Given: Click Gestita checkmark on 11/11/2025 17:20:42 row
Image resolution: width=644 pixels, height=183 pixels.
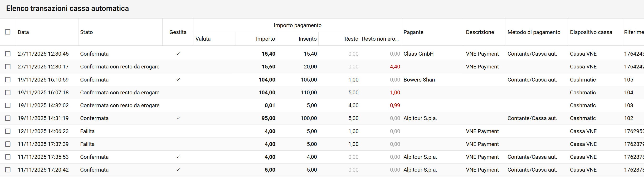Looking at the screenshot, I should click(x=178, y=169).
